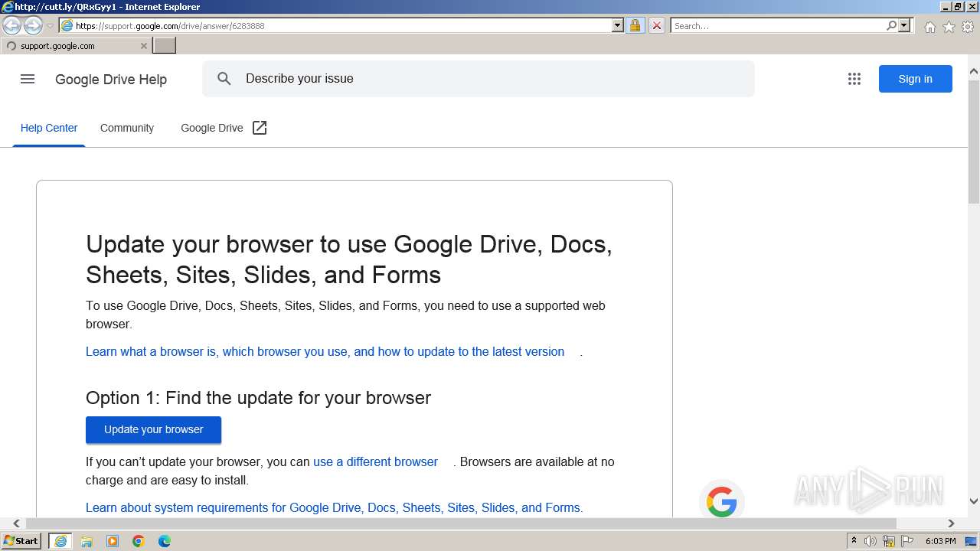Click the IE Back arrow button
The width and height of the screenshot is (980, 551).
[12, 25]
